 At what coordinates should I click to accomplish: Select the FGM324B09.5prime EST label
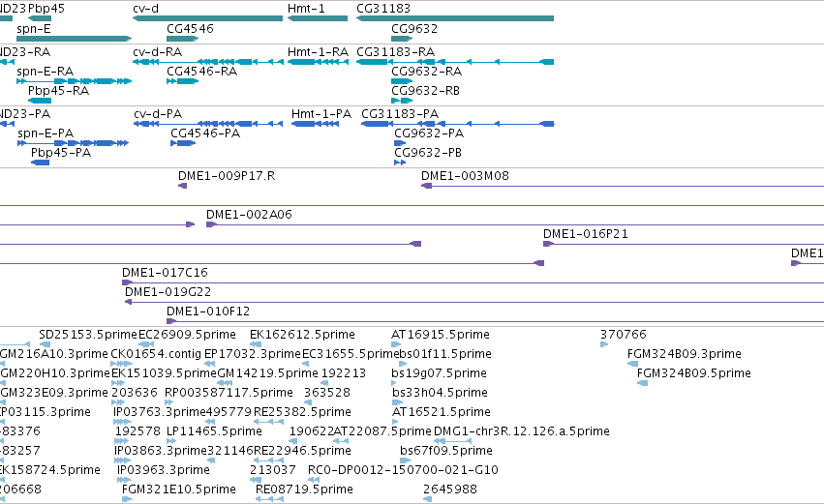point(693,373)
